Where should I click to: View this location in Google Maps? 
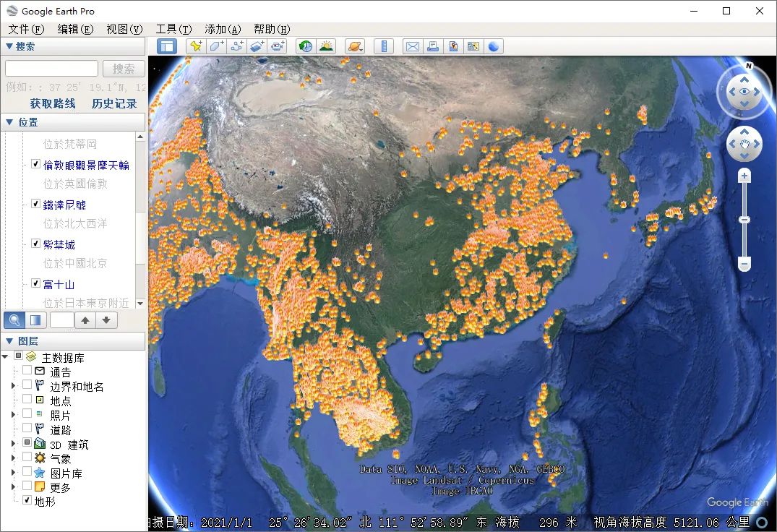pos(473,46)
